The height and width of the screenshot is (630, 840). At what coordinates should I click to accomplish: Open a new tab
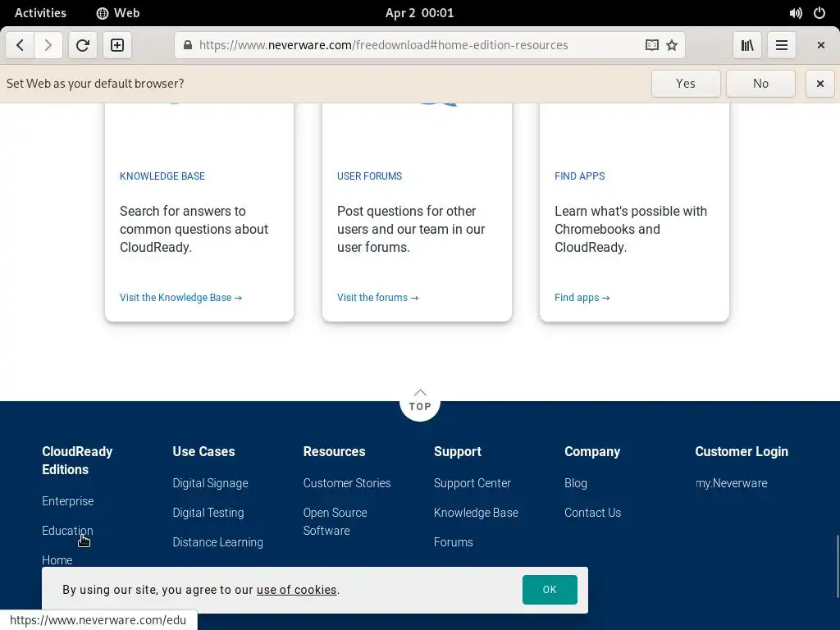[x=117, y=45]
